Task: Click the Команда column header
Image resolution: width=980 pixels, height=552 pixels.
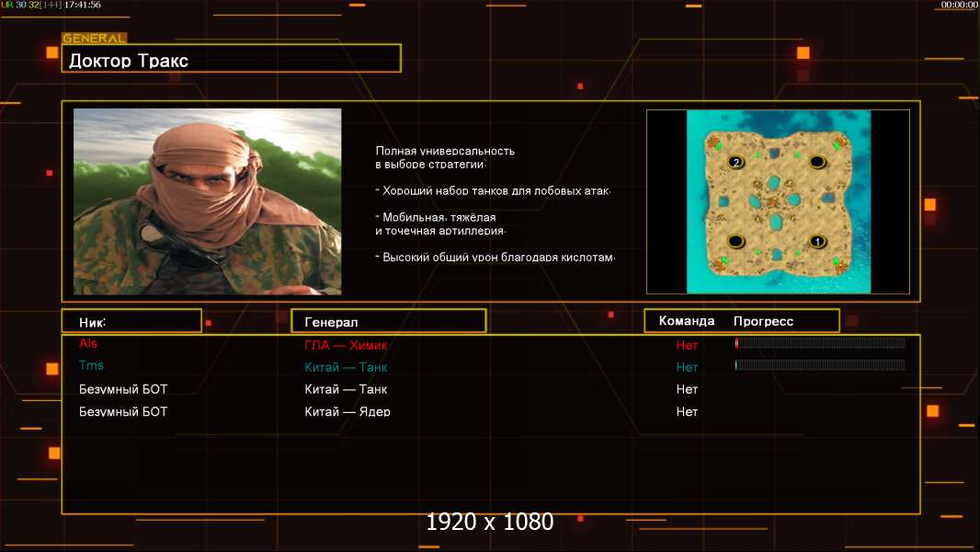Action: click(x=686, y=321)
